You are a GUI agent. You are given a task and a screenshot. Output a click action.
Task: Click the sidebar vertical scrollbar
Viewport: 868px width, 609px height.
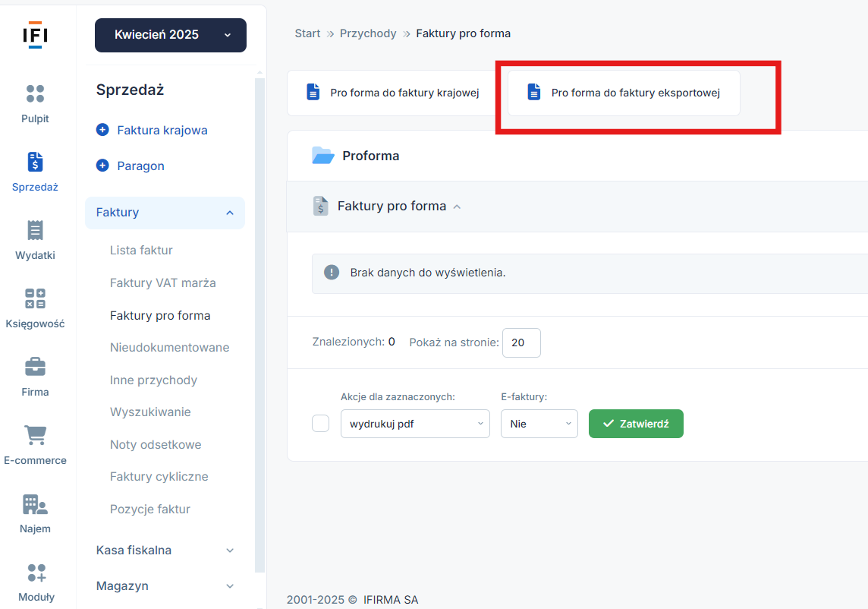259,324
